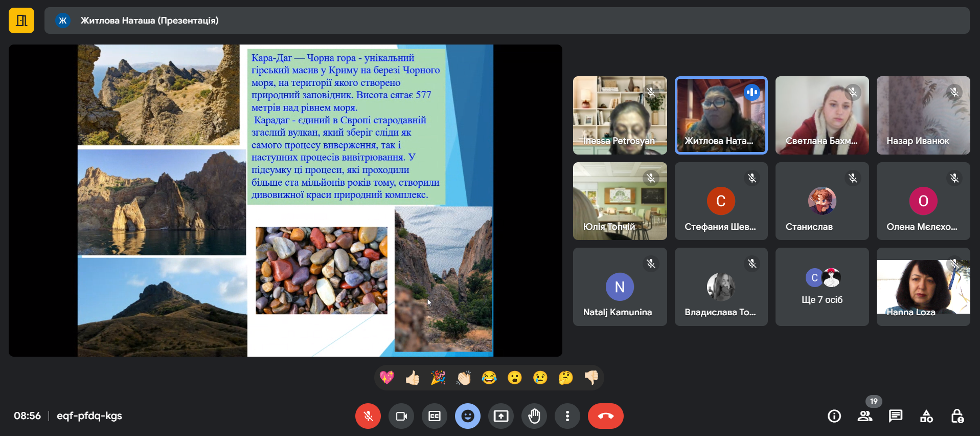Send the sparkling heart emoji reaction
980x436 pixels.
pos(387,378)
